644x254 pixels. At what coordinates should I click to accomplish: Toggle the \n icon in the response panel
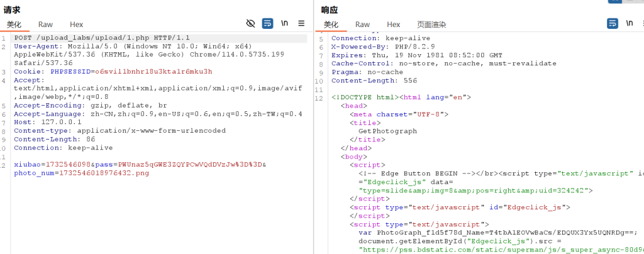click(x=630, y=23)
